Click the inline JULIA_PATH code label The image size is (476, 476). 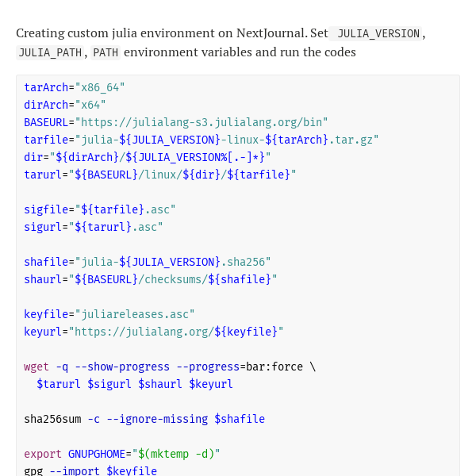point(50,52)
